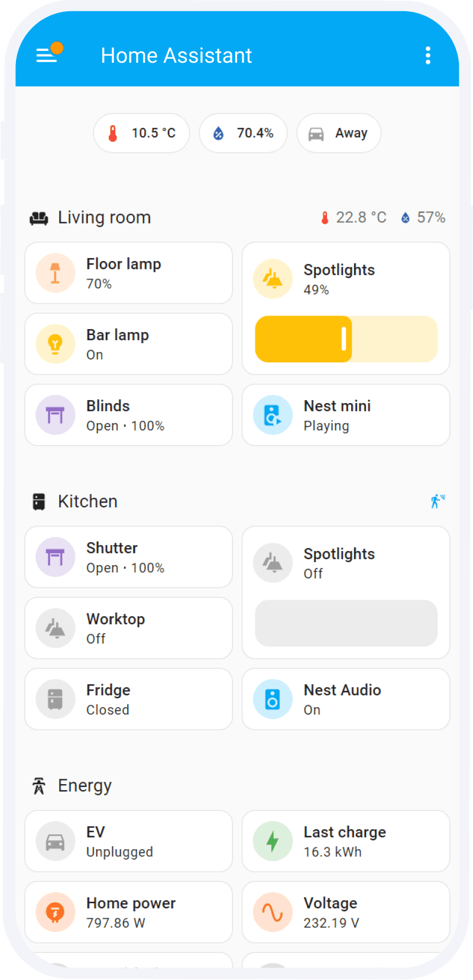
Task: Toggle the Worktop light icon
Action: [x=56, y=628]
